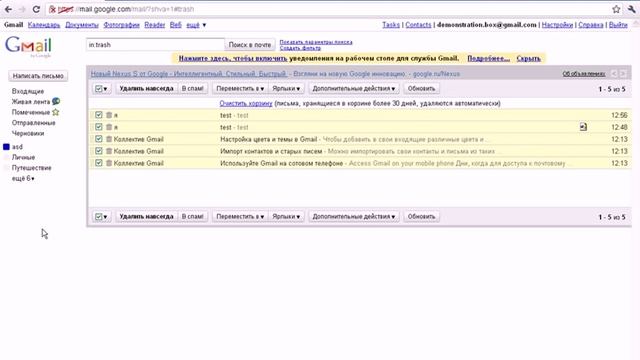Open top Дополнительные действия dropdown
The width and height of the screenshot is (640, 360).
354,88
